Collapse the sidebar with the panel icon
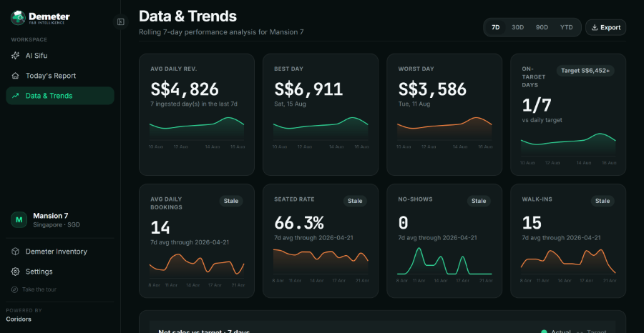This screenshot has height=333, width=644. click(121, 21)
